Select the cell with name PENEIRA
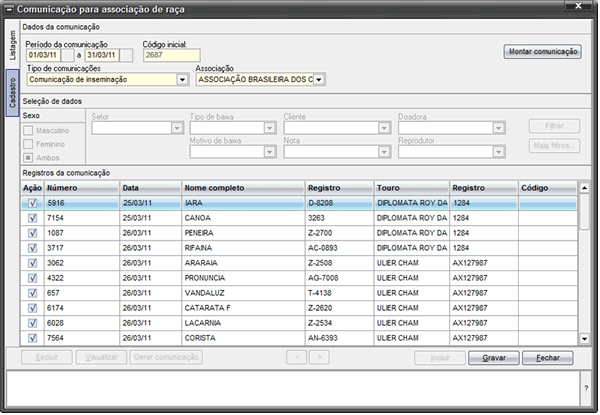The image size is (600, 415). click(x=243, y=233)
